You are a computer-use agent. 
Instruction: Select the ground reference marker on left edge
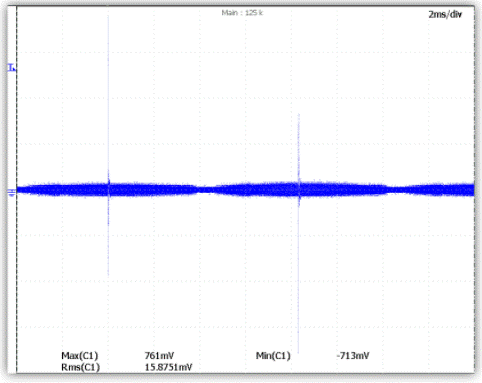click(11, 193)
